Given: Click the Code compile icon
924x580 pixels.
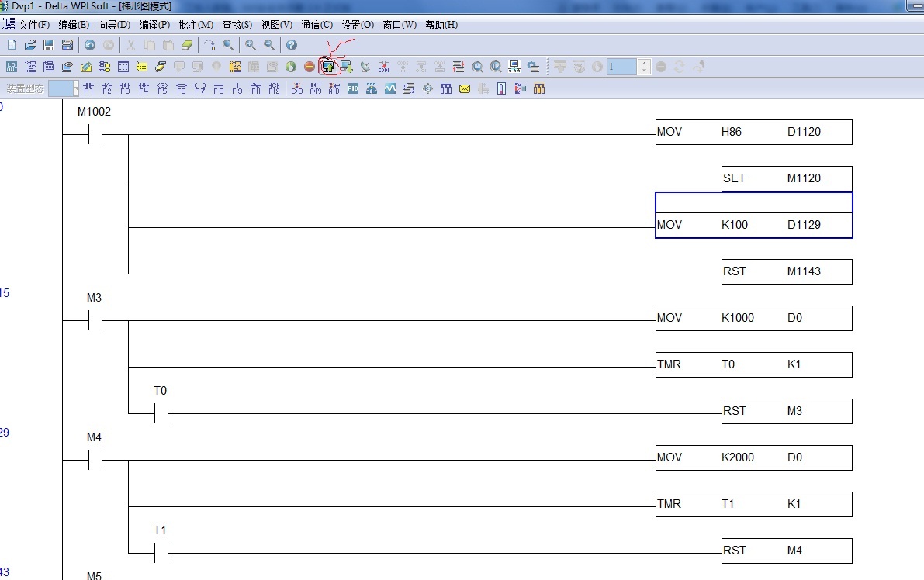Looking at the screenshot, I should click(x=384, y=67).
